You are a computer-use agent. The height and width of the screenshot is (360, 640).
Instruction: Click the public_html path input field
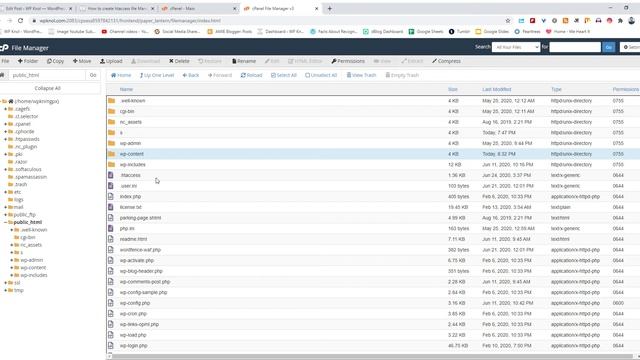47,75
